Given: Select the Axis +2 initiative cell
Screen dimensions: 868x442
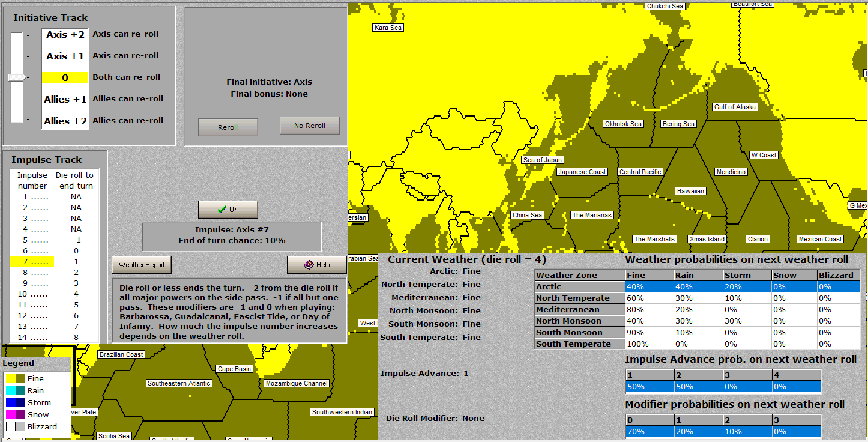Looking at the screenshot, I should [65, 35].
